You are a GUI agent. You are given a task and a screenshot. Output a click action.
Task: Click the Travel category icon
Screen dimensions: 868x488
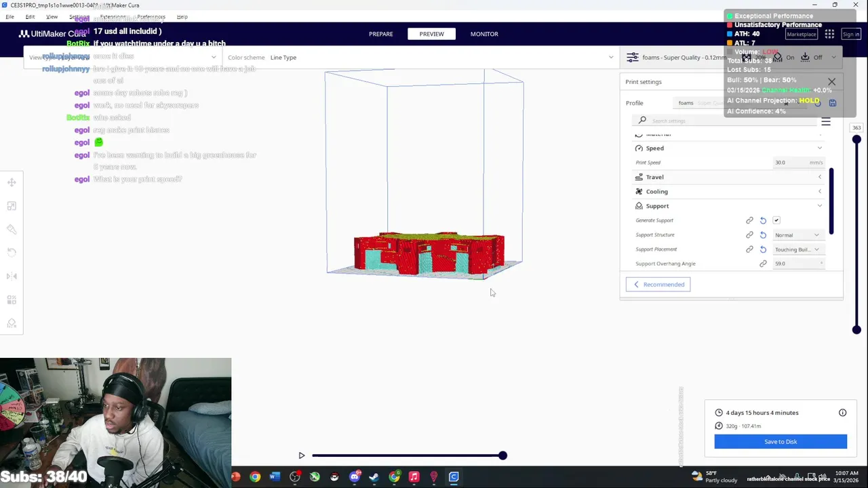point(639,177)
